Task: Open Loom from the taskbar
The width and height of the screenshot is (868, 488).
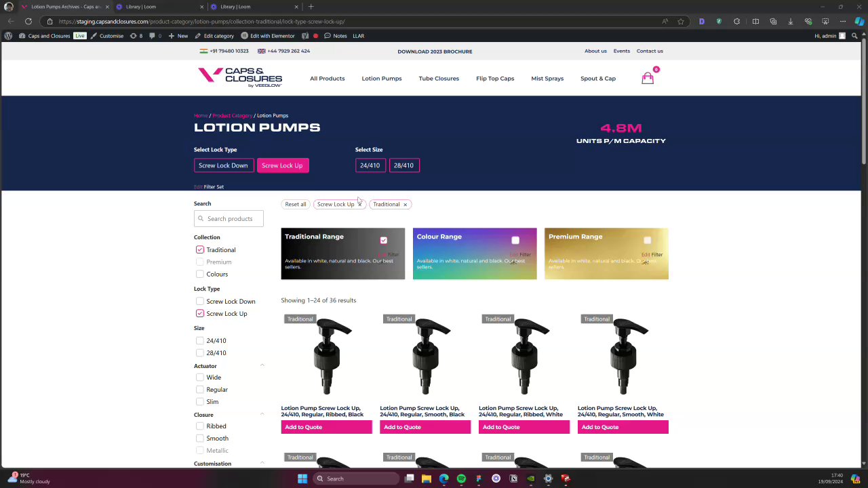Action: click(496, 479)
